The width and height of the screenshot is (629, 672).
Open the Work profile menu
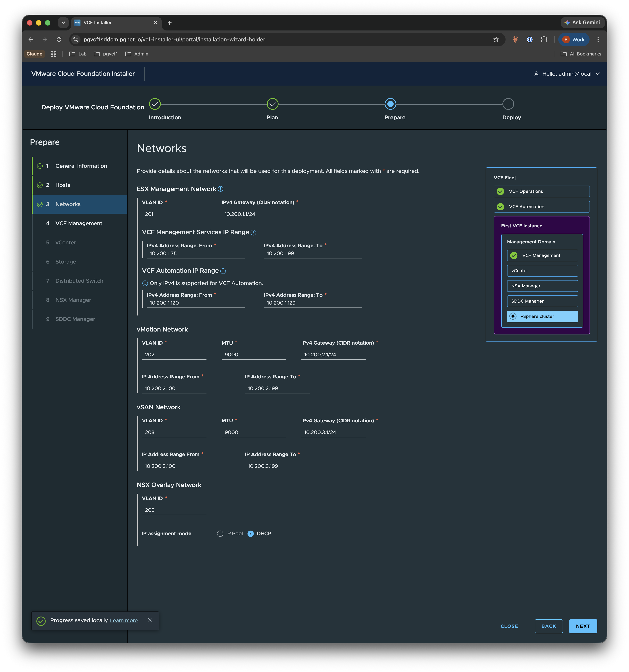(574, 39)
